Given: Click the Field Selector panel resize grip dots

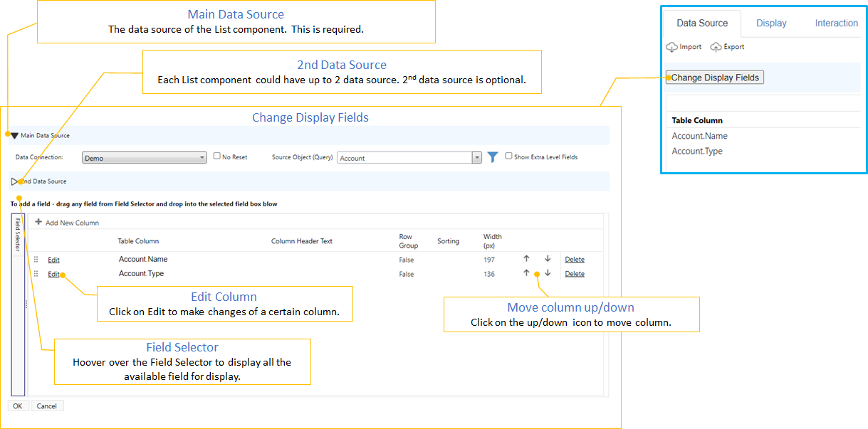Looking at the screenshot, I should pyautogui.click(x=27, y=304).
